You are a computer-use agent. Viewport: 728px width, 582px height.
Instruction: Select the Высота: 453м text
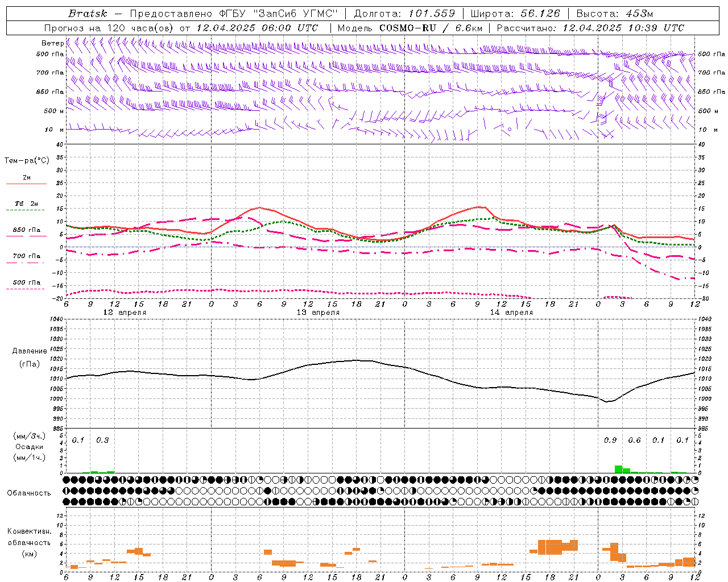tap(615, 14)
